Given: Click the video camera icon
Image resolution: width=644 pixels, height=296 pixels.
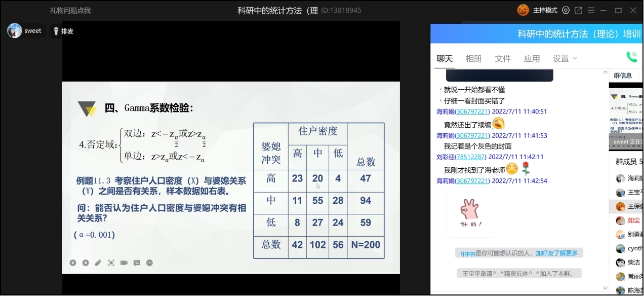Looking at the screenshot, I should [124, 263].
